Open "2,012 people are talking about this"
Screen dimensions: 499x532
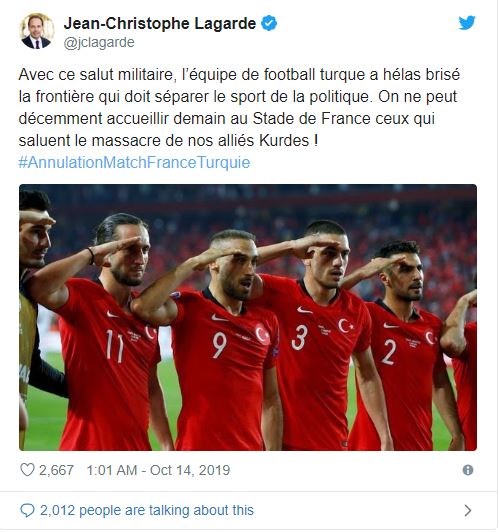coord(147,510)
